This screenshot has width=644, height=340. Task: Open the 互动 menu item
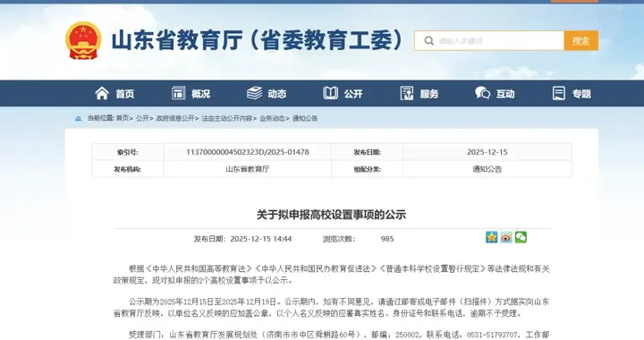click(x=505, y=94)
